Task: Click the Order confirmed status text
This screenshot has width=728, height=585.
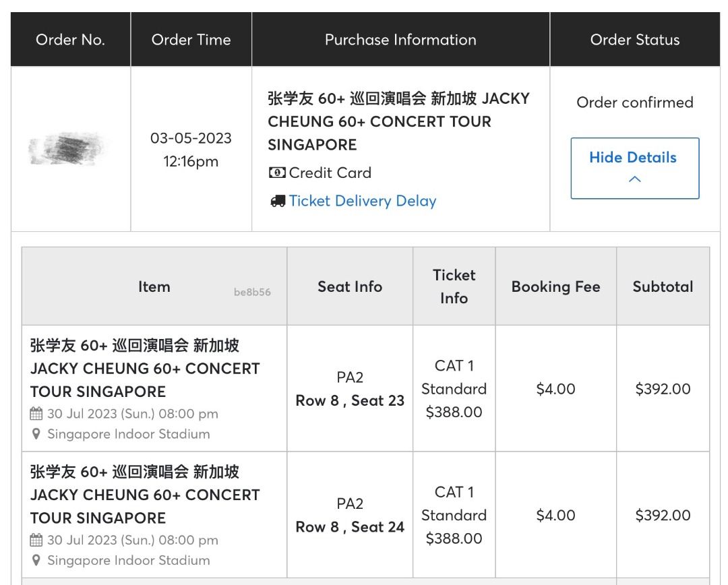Action: (x=634, y=102)
